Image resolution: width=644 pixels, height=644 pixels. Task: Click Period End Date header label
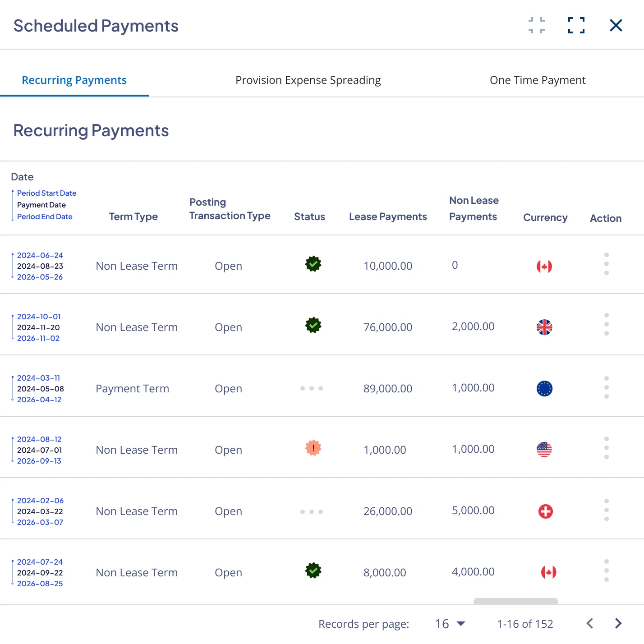45,216
